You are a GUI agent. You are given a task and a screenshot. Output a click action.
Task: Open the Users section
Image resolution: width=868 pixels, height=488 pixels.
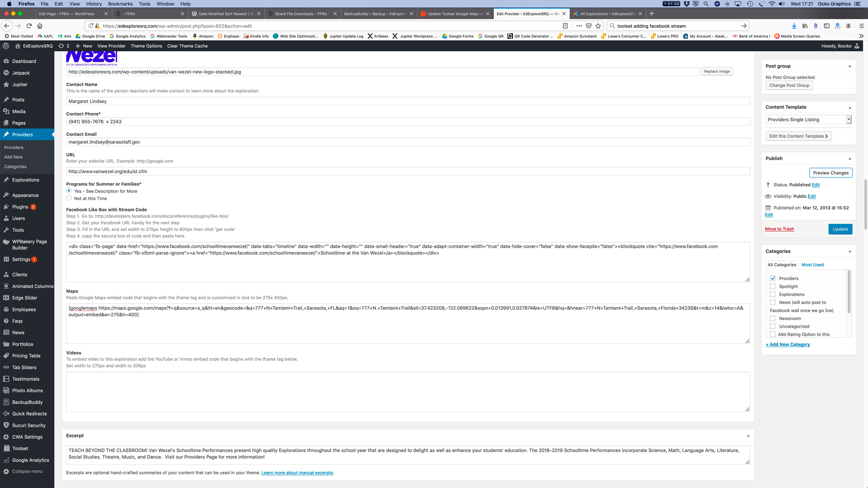coord(19,219)
